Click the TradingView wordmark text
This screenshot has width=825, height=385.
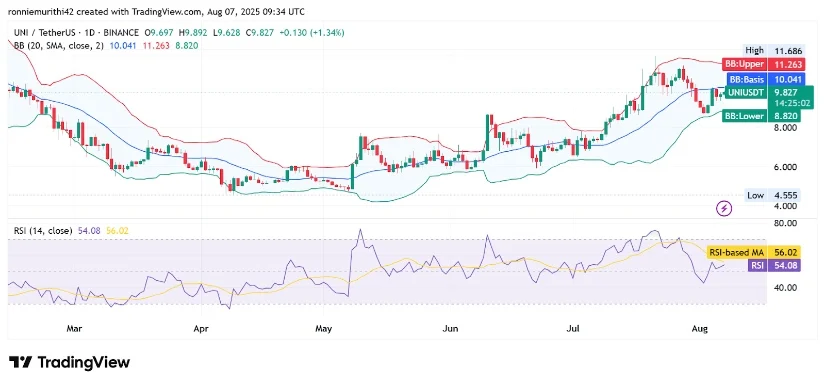coord(84,362)
